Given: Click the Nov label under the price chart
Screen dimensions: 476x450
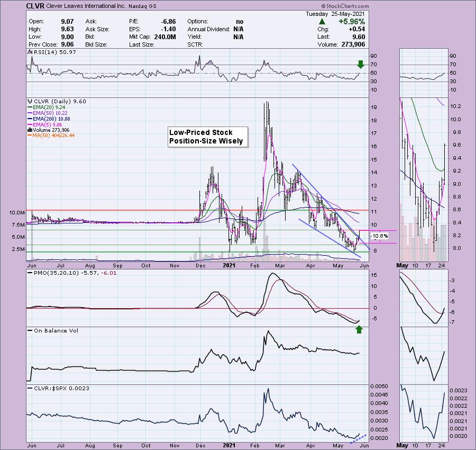Looking at the screenshot, I should (175, 266).
